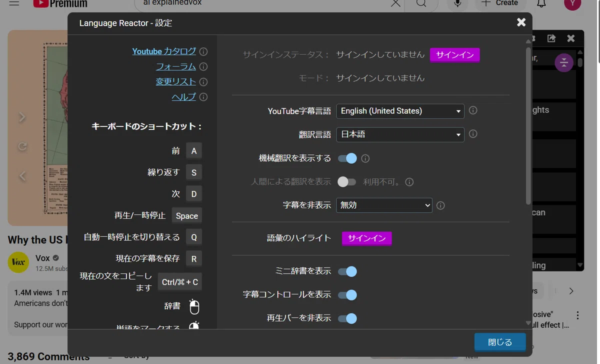
Task: Click the YouTube Create button
Action: click(x=499, y=3)
